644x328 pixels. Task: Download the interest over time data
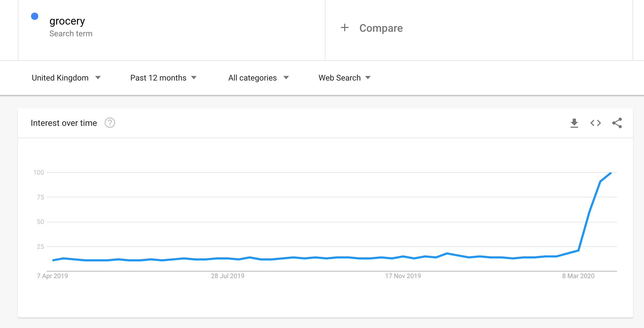pyautogui.click(x=574, y=123)
